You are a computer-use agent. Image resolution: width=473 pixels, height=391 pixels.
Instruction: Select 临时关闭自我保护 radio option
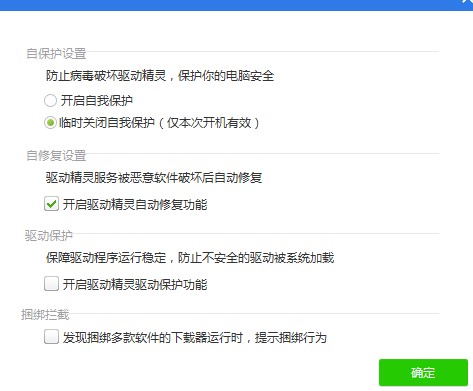pos(50,123)
